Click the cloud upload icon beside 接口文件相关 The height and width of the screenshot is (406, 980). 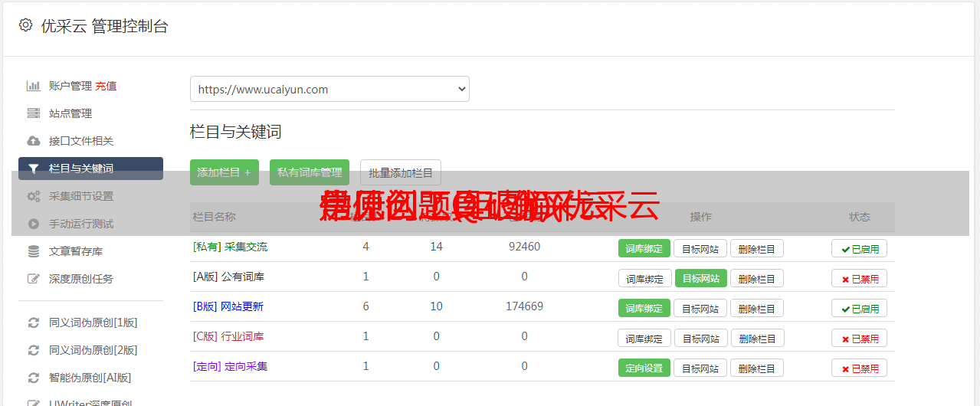33,141
